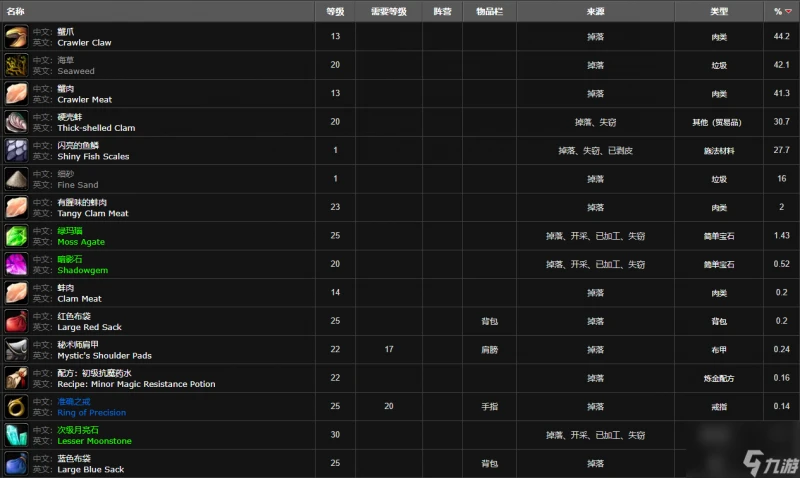Viewport: 800px width, 478px height.
Task: Open the Tangy Clam Meat link
Action: pos(94,213)
